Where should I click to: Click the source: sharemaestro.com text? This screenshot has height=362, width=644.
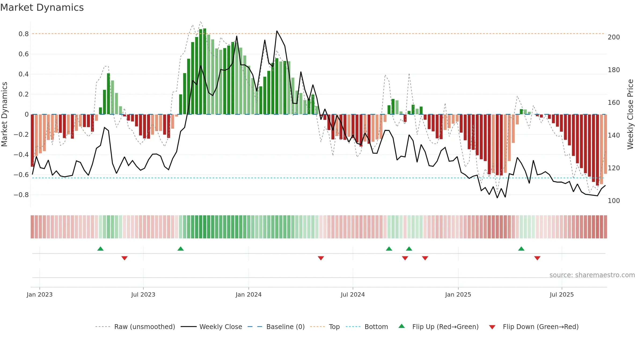[592, 275]
